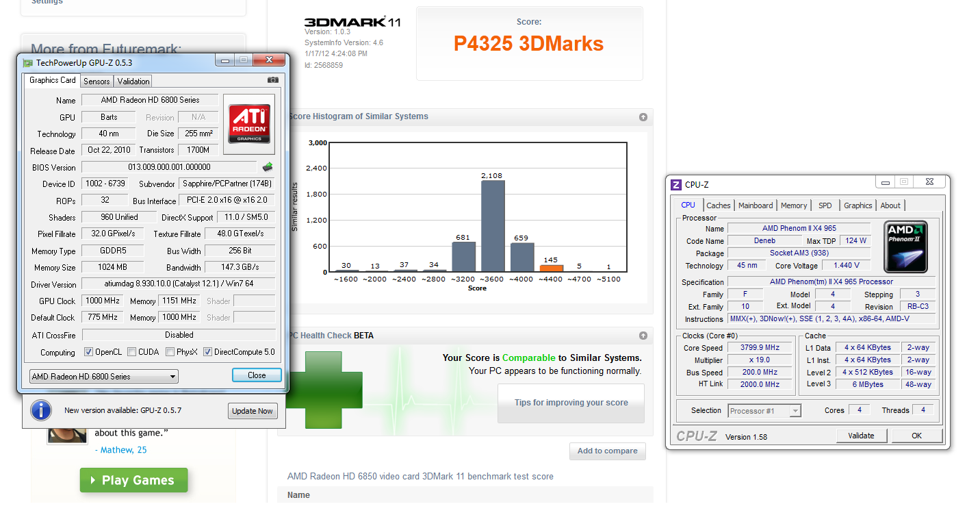The height and width of the screenshot is (526, 980).
Task: Click the green health cross icon
Action: pos(324,390)
